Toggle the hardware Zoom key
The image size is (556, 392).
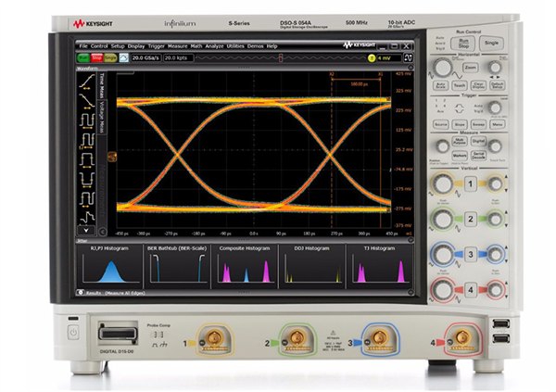click(471, 68)
